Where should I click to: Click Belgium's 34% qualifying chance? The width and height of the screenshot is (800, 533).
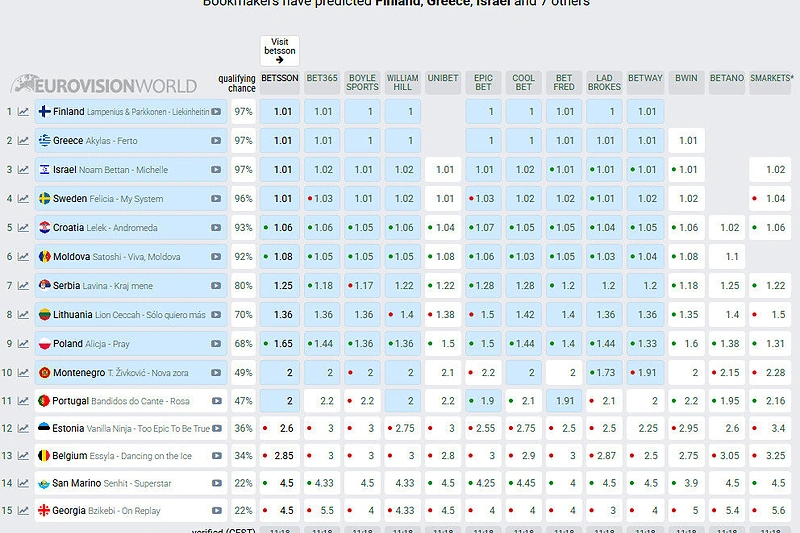click(x=243, y=456)
